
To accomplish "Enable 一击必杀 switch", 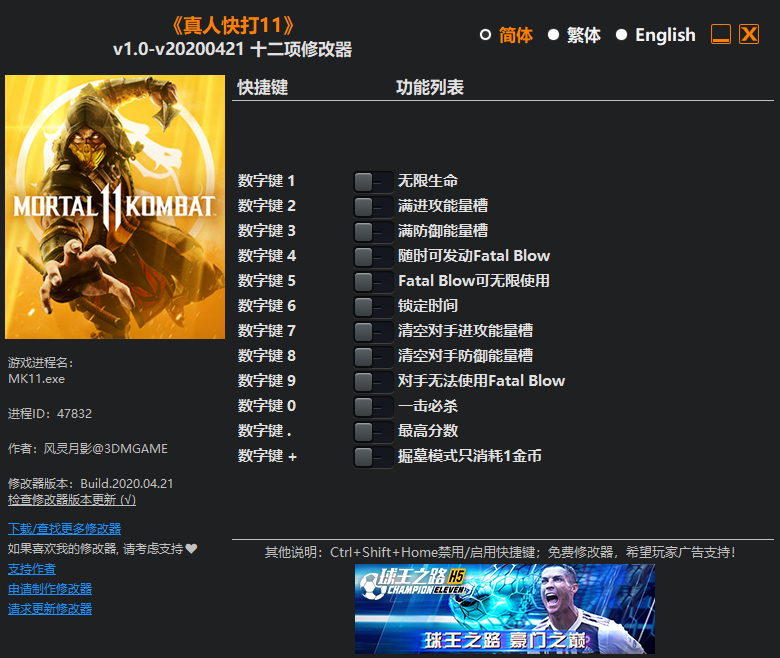I will [x=373, y=406].
